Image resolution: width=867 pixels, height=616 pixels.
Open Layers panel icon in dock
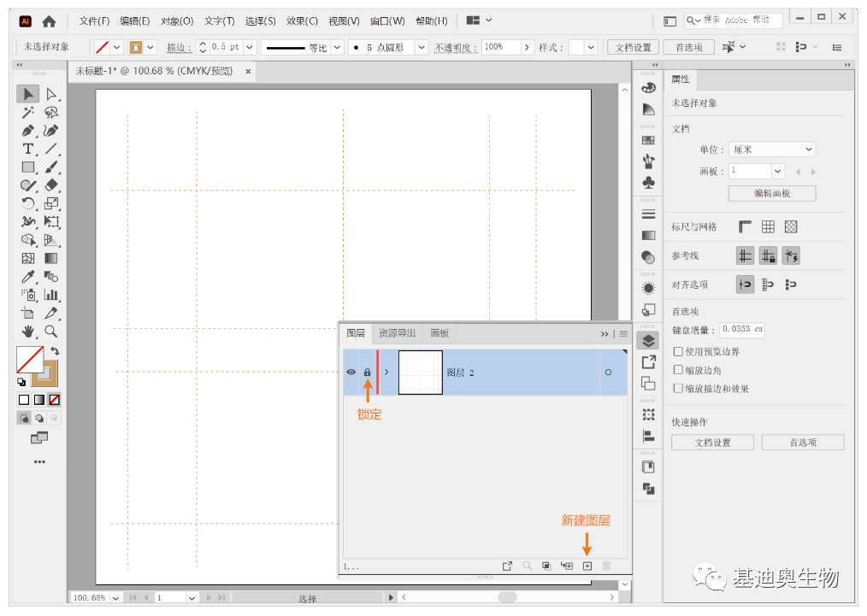point(648,341)
